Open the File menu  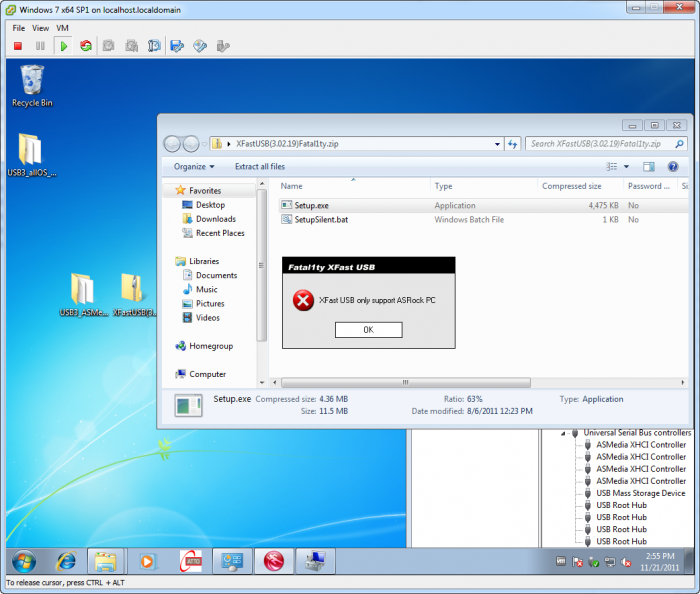pyautogui.click(x=19, y=28)
